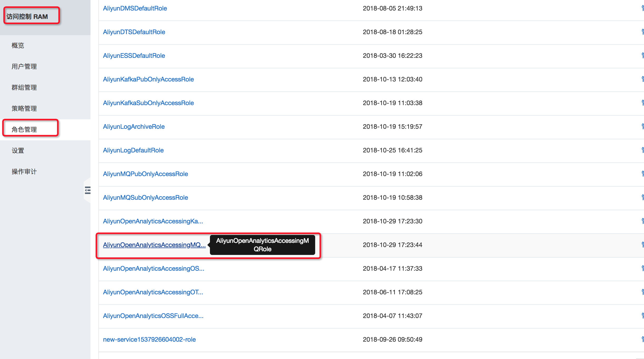Click the creation time 2018-10-25 16:41:25

[393, 150]
